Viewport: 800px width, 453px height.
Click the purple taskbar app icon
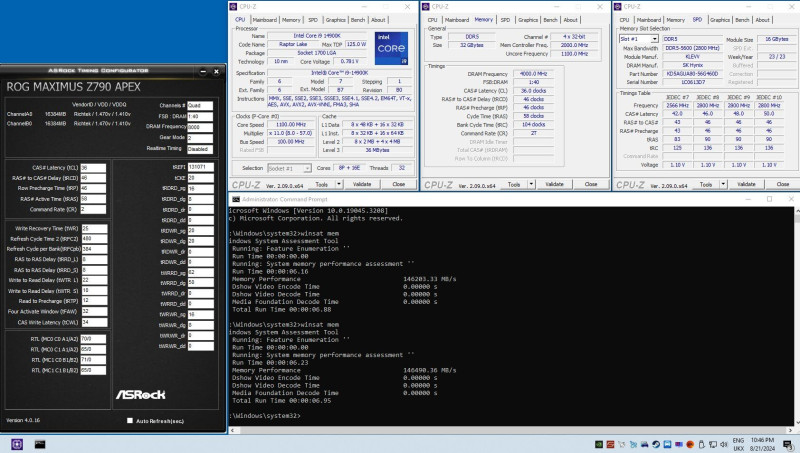[x=17, y=444]
